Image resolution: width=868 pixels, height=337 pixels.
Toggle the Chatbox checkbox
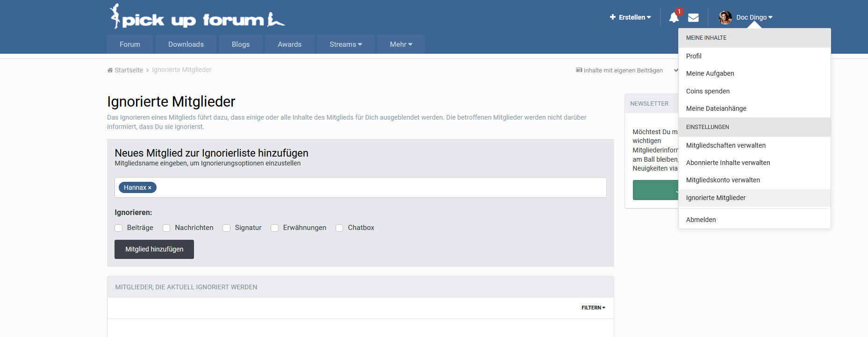coord(339,228)
